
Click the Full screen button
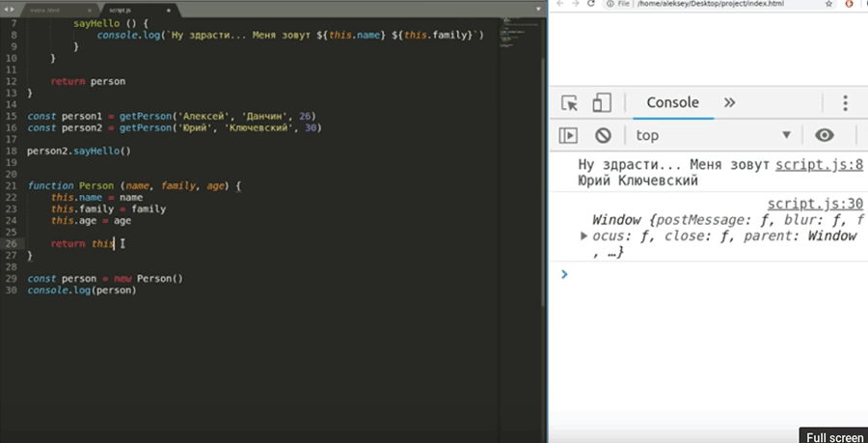(833, 437)
